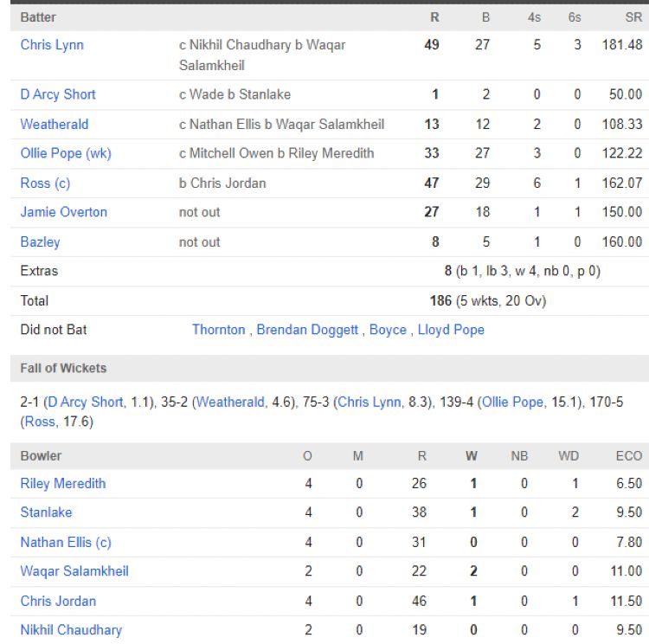Open Nathan Ellis (c) bowler profile
Image resolution: width=649 pixels, height=644 pixels.
tap(66, 543)
